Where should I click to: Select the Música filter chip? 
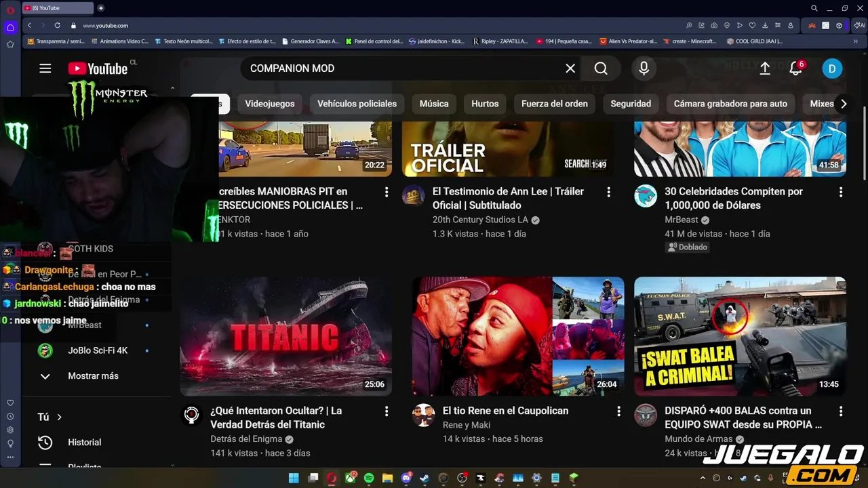coord(434,104)
